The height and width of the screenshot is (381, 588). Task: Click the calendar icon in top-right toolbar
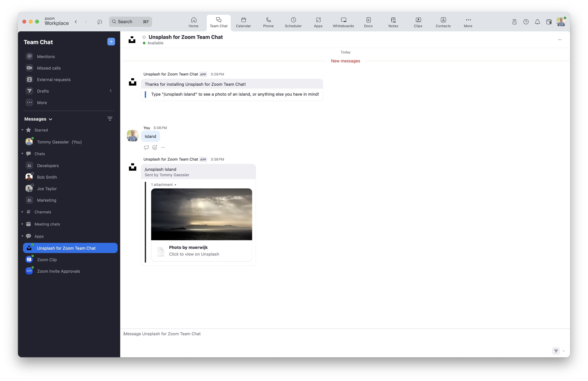pos(549,22)
